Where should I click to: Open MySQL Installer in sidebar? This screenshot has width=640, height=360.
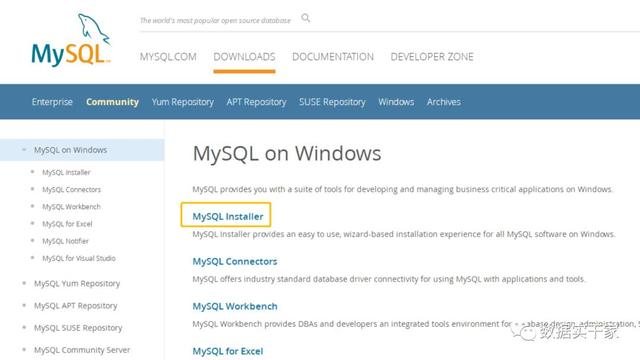tap(66, 172)
